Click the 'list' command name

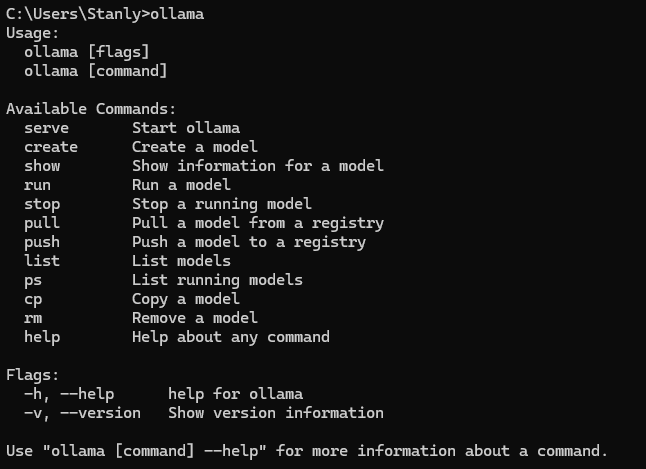[42, 261]
